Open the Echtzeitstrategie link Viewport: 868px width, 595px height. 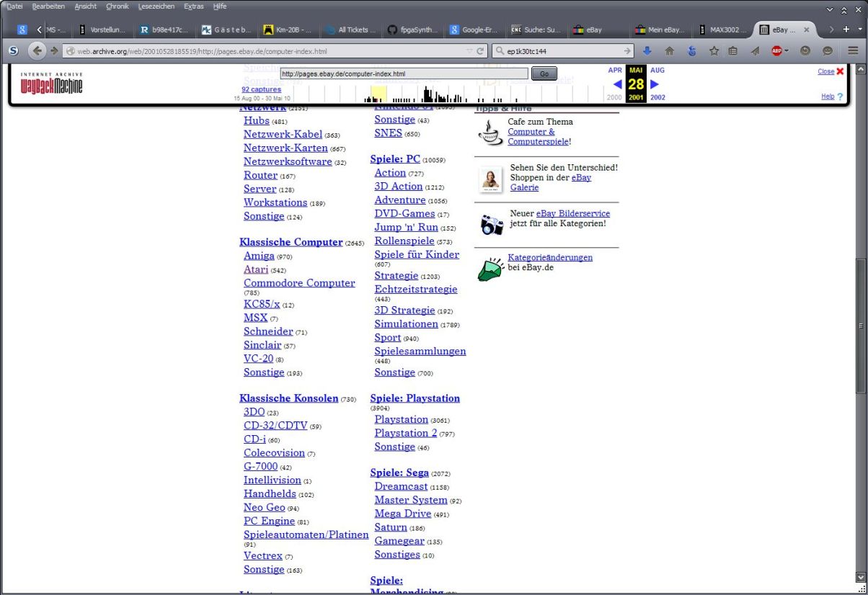point(416,289)
